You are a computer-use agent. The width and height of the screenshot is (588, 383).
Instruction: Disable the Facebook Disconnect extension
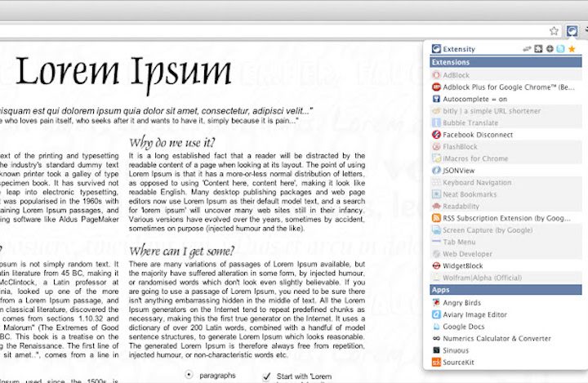pos(506,135)
